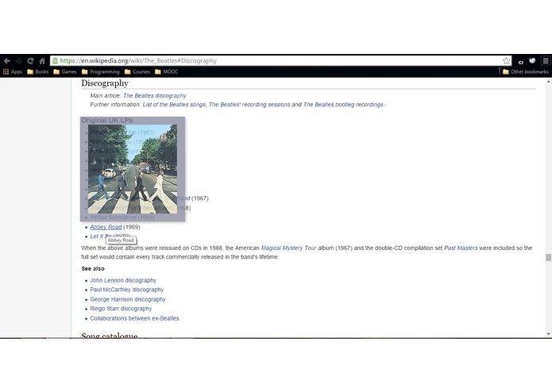Click the 'Abbey Road' tooltip label

pos(121,240)
